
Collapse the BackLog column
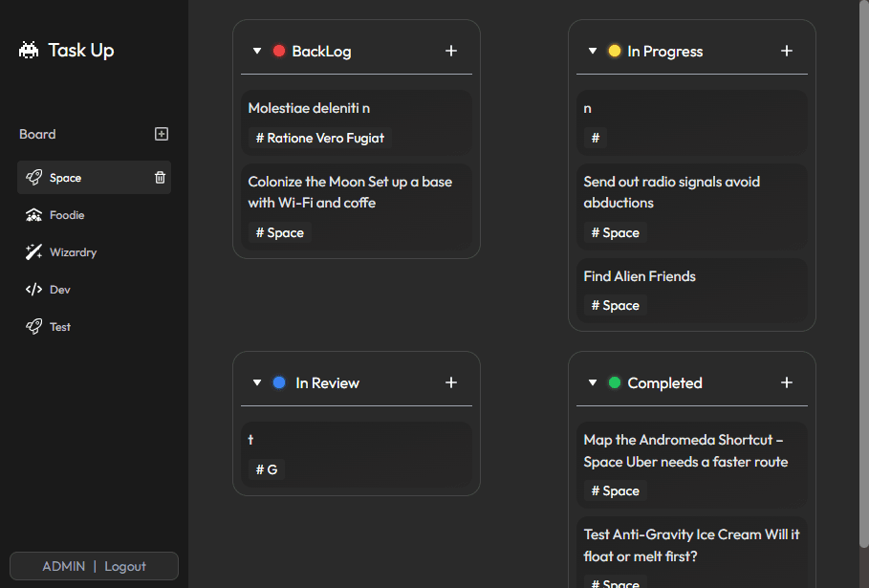point(257,51)
